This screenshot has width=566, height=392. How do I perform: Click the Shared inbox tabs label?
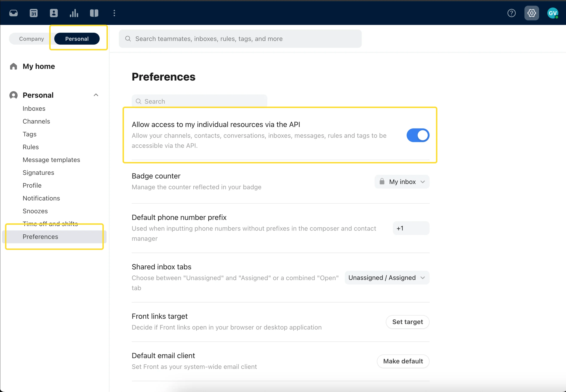pyautogui.click(x=161, y=267)
